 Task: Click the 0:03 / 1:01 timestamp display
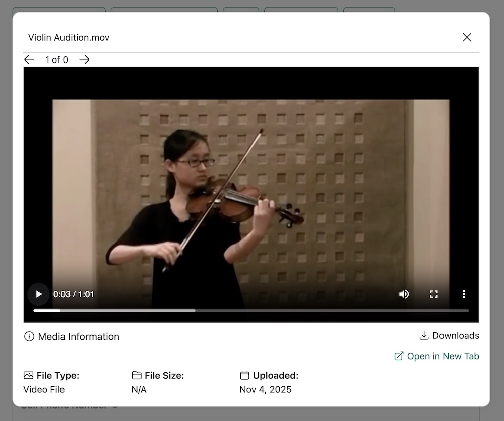74,294
